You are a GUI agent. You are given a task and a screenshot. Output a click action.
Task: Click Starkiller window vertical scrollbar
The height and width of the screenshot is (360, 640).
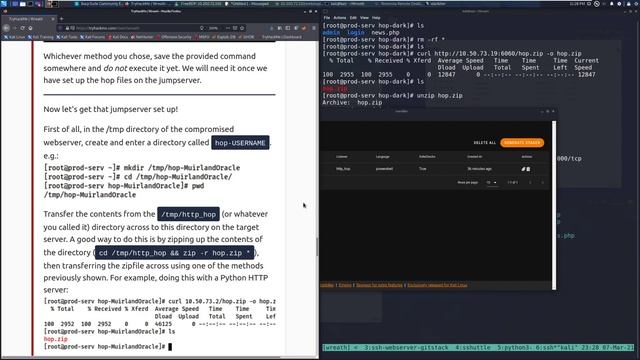[x=554, y=205]
